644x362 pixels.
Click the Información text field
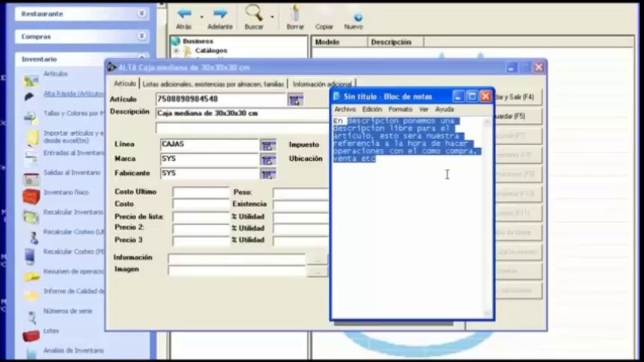point(237,259)
